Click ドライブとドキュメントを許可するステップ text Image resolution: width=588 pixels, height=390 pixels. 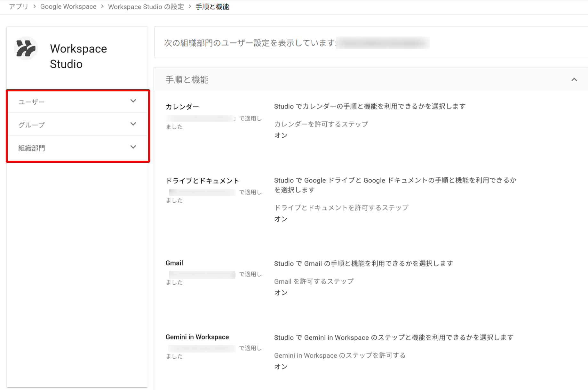[x=341, y=208]
